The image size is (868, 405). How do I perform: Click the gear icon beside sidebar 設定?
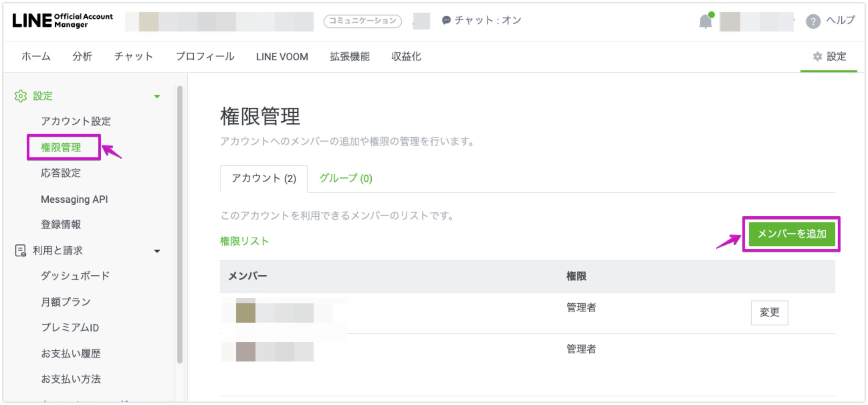20,96
